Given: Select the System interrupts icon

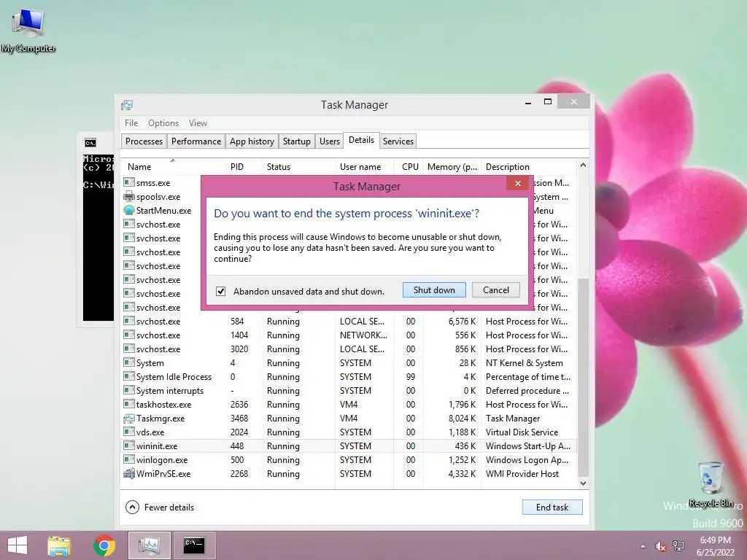Looking at the screenshot, I should (128, 391).
